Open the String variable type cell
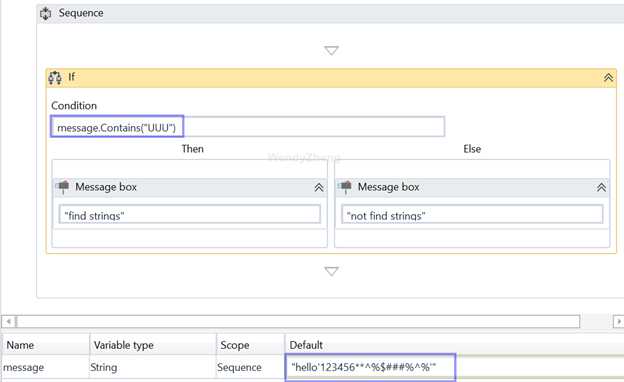The height and width of the screenshot is (382, 624). pos(153,367)
